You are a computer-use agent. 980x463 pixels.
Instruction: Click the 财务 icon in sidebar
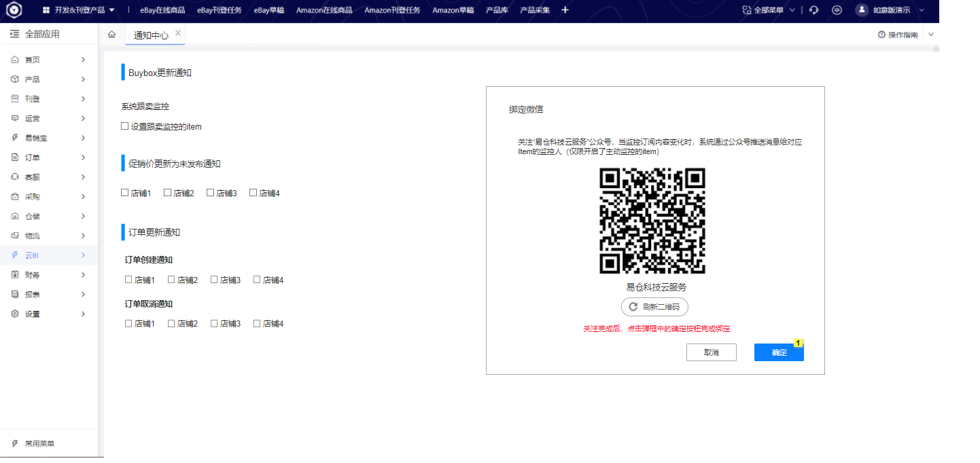tap(15, 275)
